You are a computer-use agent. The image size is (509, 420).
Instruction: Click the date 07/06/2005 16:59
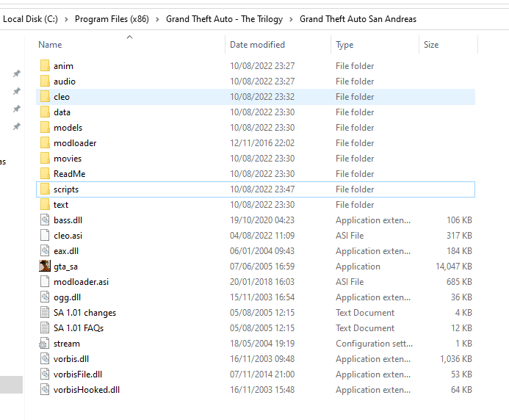tap(262, 267)
